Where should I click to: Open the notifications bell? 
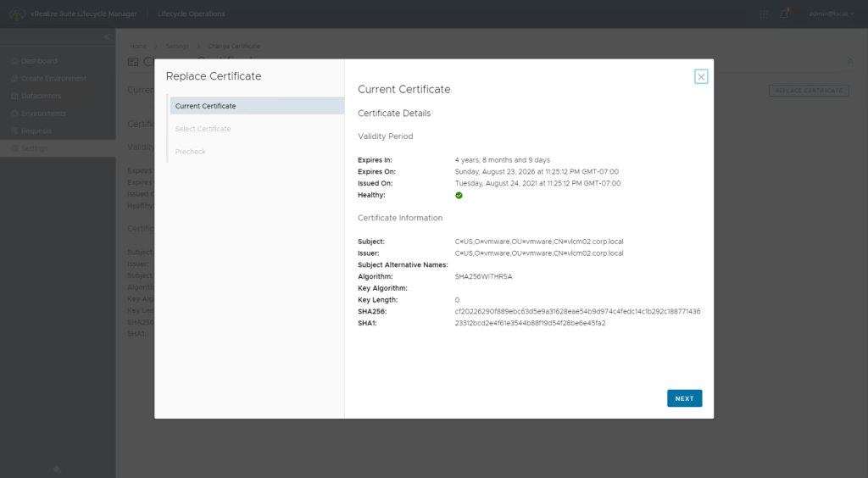(785, 14)
